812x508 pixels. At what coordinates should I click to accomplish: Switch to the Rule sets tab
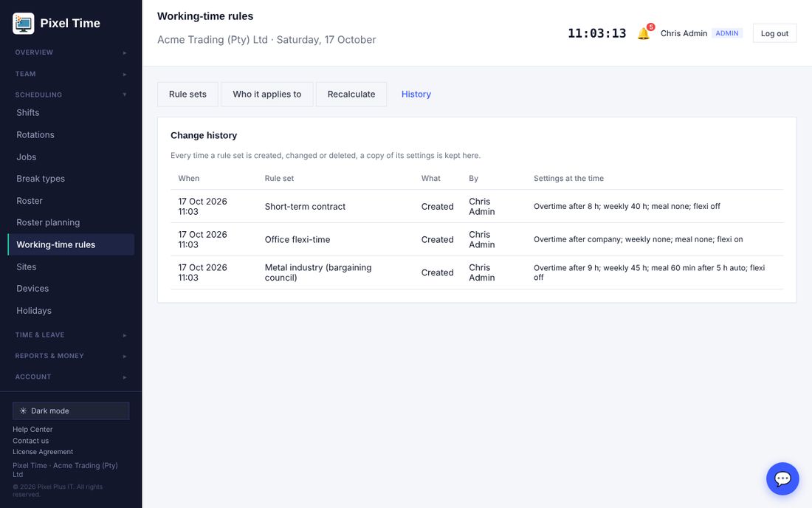(x=187, y=95)
